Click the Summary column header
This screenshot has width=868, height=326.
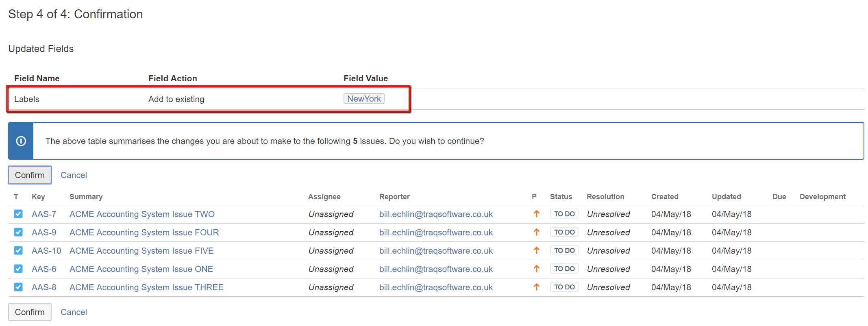click(86, 197)
